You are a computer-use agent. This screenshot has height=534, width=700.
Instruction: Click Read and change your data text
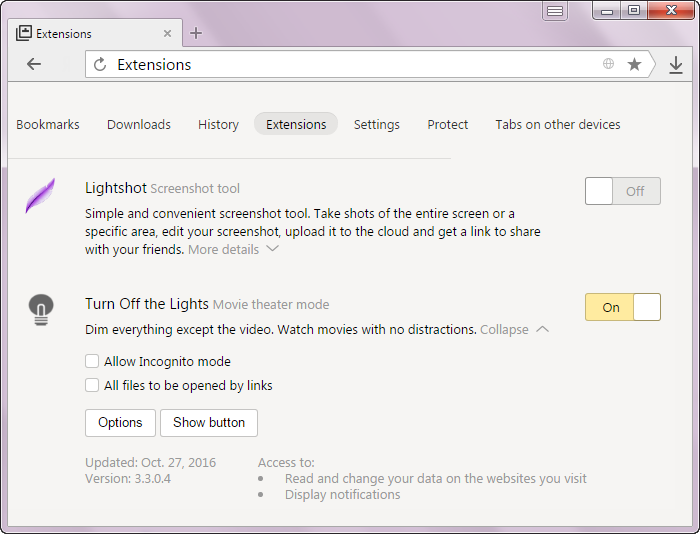coord(435,479)
